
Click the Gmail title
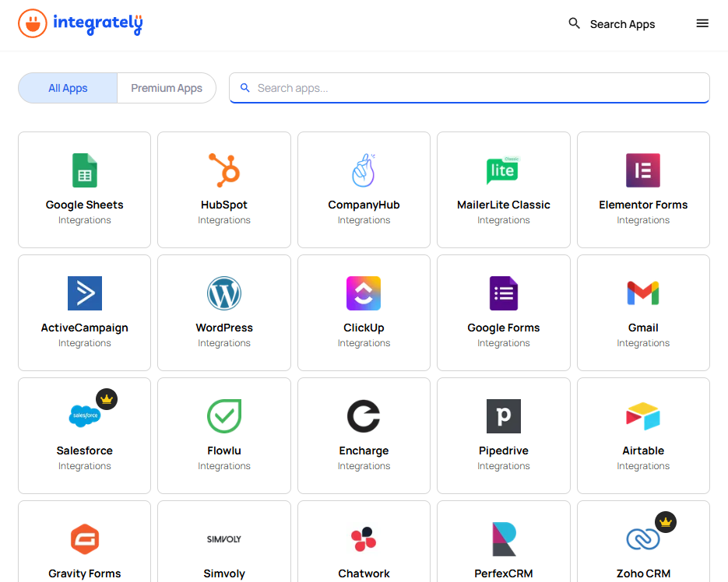tap(643, 328)
